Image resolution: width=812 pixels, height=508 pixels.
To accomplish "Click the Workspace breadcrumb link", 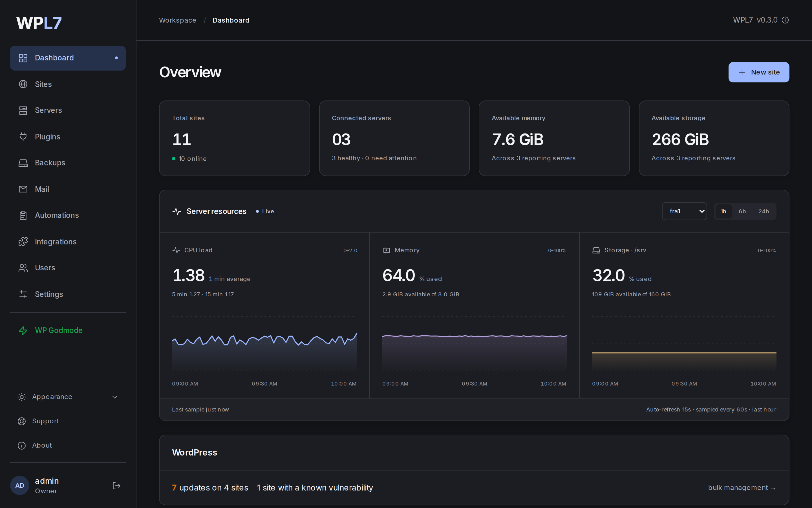I will [x=178, y=20].
